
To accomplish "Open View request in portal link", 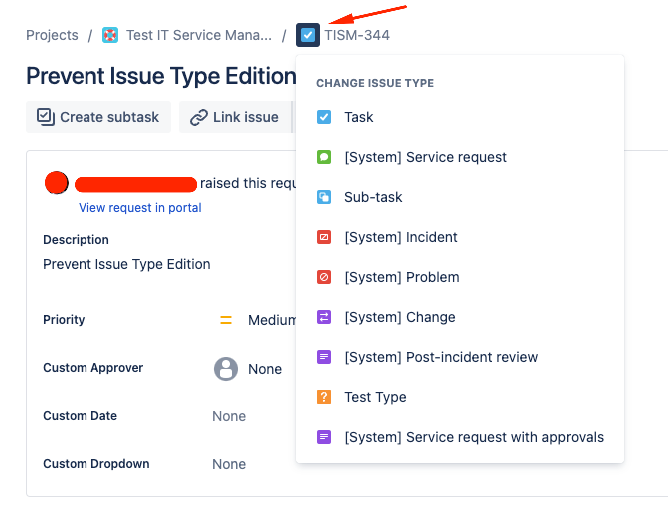I will click(140, 208).
